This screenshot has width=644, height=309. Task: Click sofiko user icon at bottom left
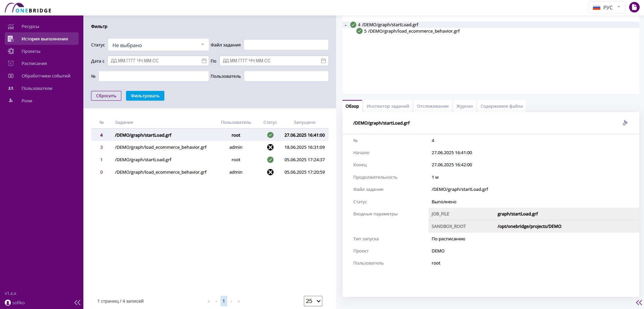point(8,303)
